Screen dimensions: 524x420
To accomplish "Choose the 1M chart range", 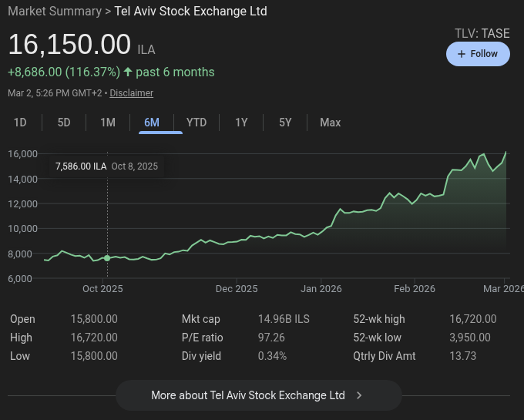I will [x=108, y=123].
